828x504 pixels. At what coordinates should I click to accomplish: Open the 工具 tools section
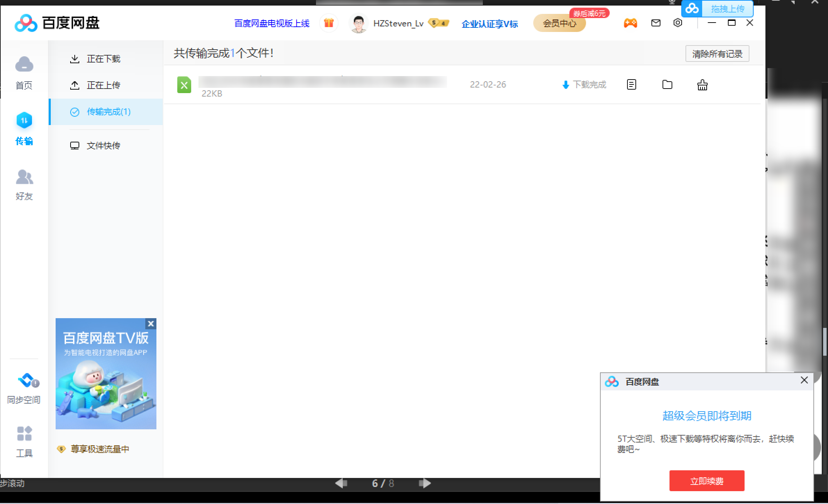24,441
